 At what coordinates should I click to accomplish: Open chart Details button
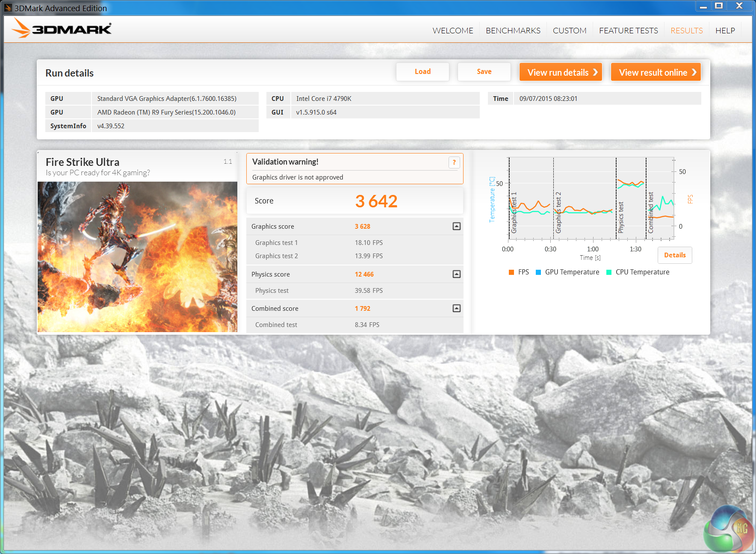coord(675,255)
